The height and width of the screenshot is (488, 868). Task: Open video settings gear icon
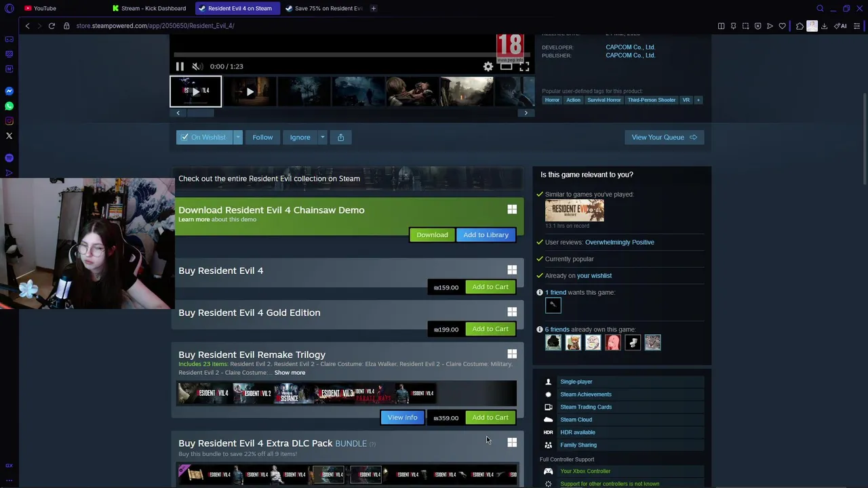488,66
